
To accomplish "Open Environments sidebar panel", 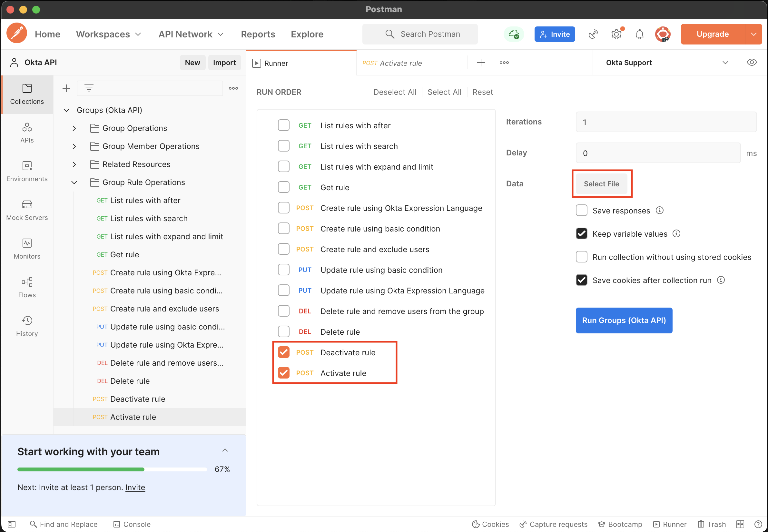I will (x=27, y=172).
